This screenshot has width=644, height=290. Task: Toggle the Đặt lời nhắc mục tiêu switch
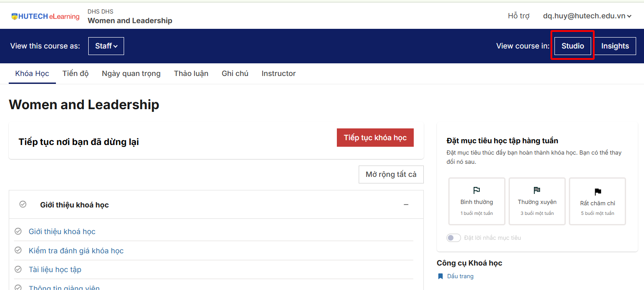pos(454,238)
